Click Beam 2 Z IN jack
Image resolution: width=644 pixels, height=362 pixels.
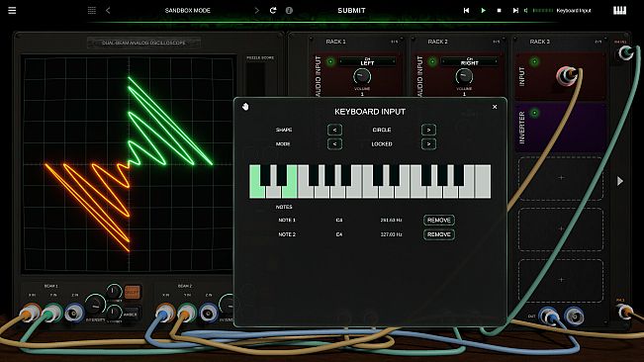[x=209, y=314]
